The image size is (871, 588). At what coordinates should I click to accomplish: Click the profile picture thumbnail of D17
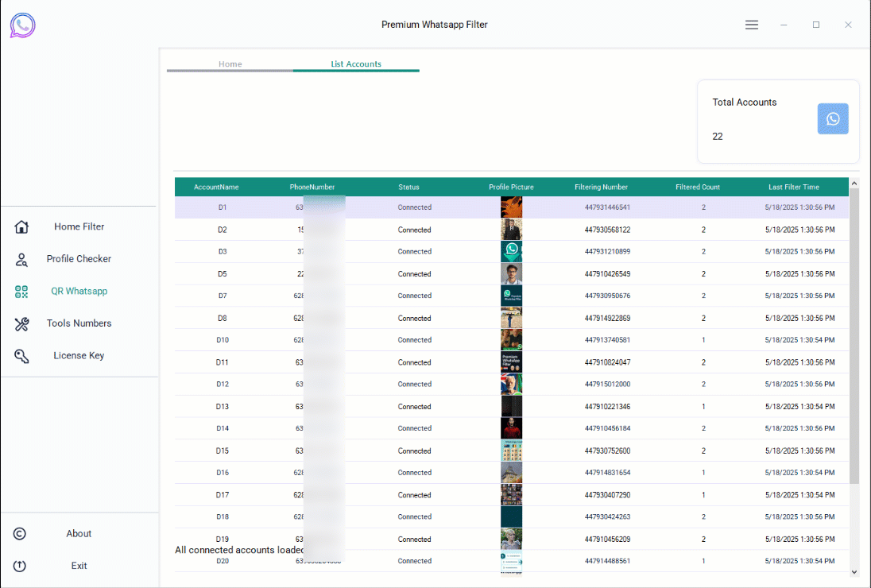pos(511,495)
